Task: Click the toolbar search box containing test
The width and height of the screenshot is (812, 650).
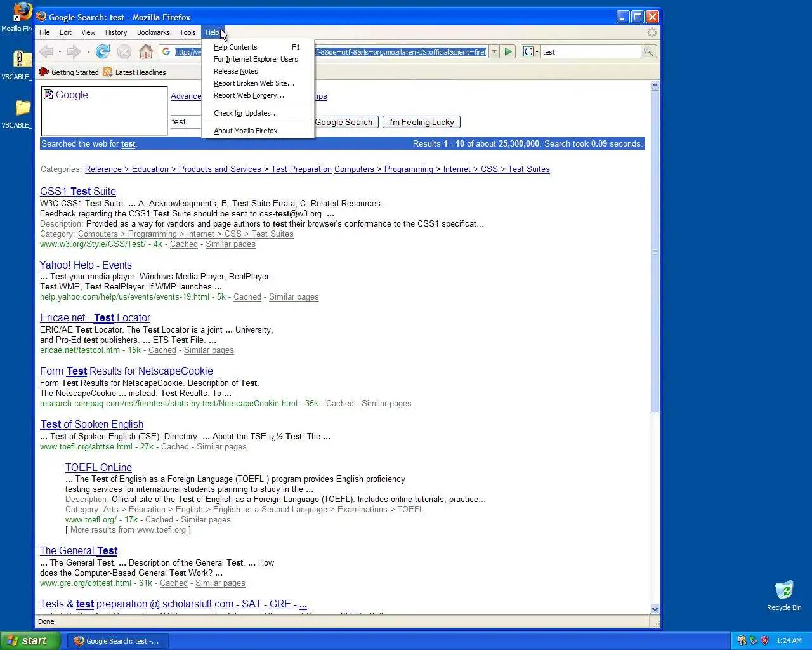Action: (x=591, y=51)
